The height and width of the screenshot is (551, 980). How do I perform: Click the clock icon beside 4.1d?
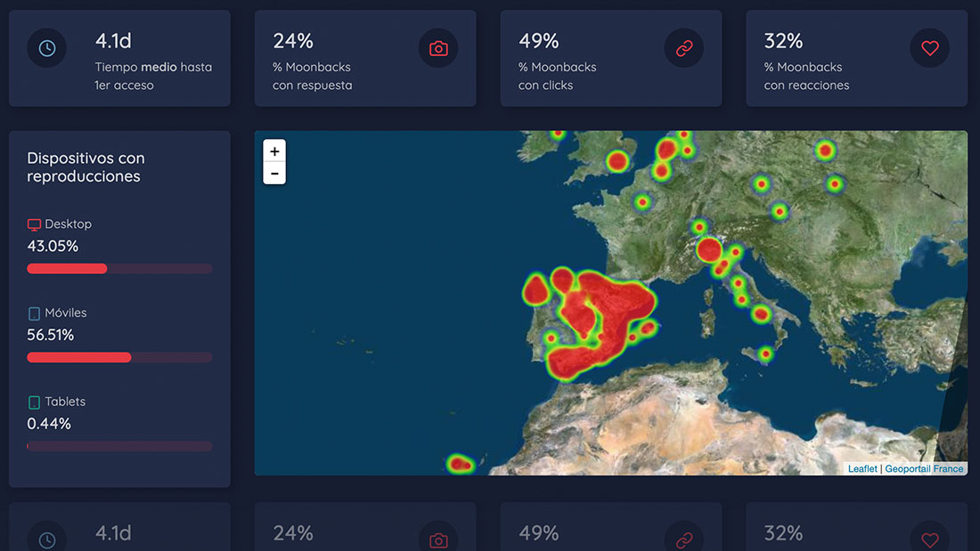[x=47, y=48]
